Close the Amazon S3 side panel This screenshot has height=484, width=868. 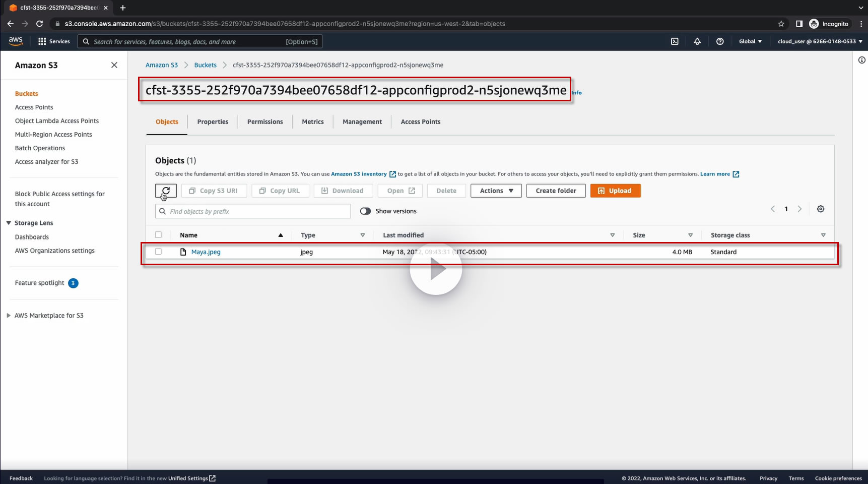click(114, 65)
